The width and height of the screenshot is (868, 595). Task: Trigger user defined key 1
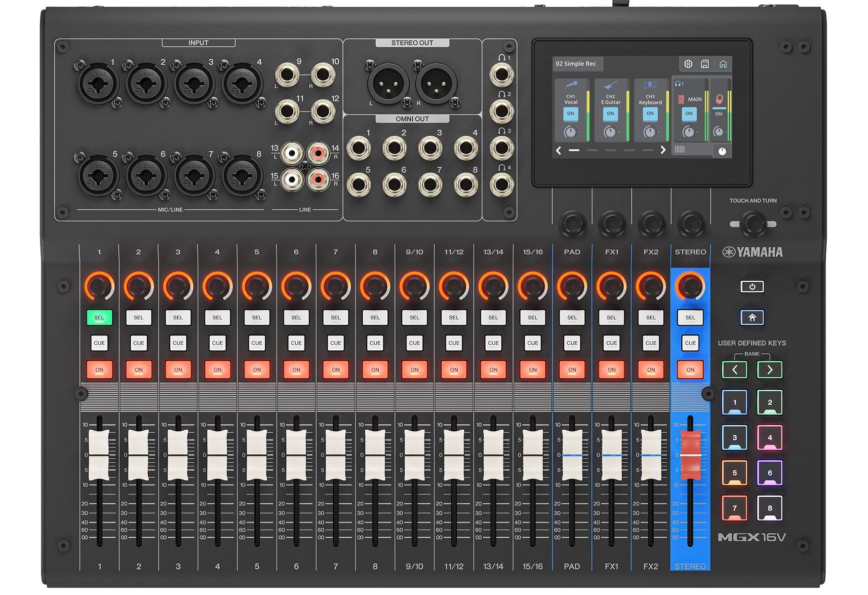coord(735,403)
